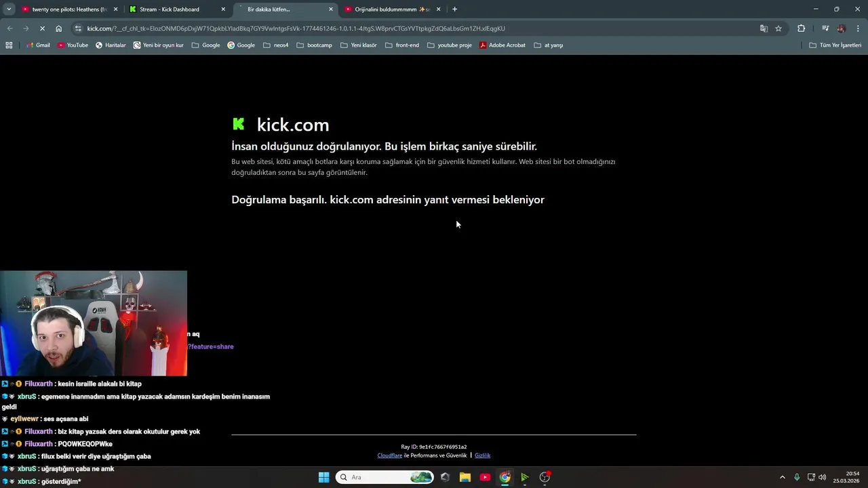Open the Chrome profile avatar

(x=842, y=28)
